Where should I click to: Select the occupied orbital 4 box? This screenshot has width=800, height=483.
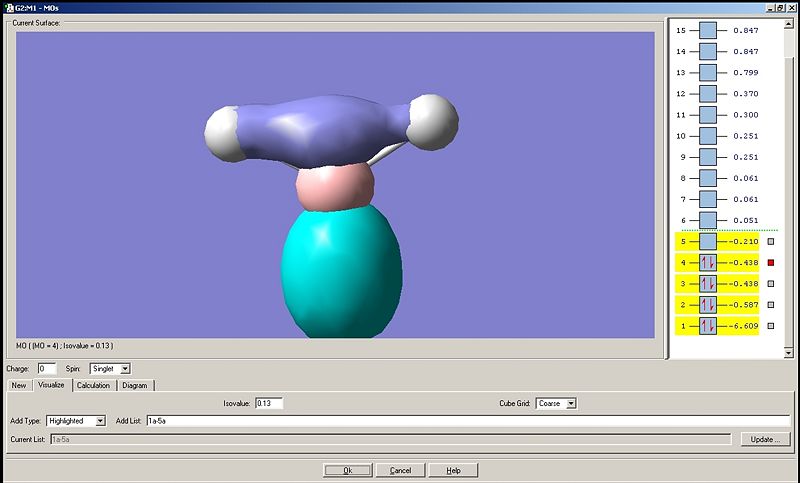click(708, 263)
